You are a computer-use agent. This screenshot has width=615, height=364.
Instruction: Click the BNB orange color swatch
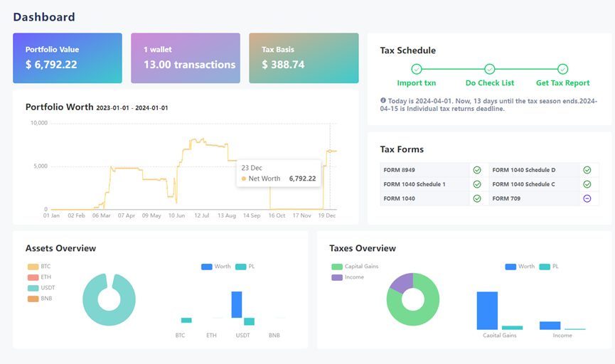[x=33, y=299]
